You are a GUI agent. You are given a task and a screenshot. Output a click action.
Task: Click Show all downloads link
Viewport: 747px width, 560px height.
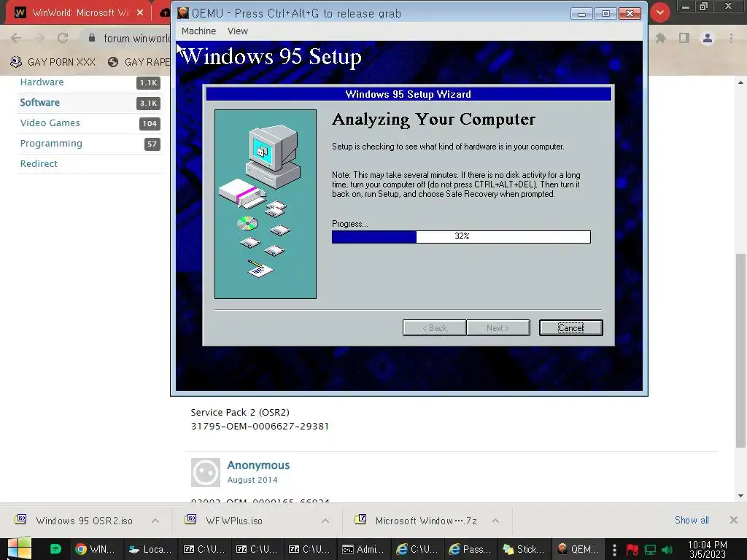(x=692, y=520)
